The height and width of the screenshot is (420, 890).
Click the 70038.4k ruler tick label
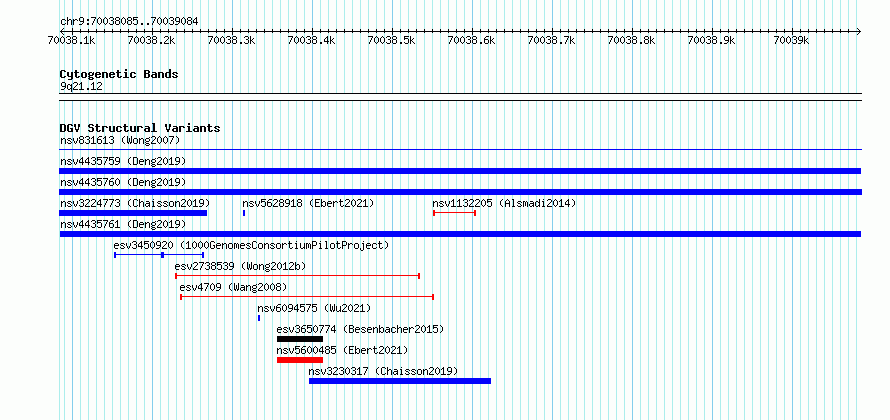pyautogui.click(x=311, y=40)
